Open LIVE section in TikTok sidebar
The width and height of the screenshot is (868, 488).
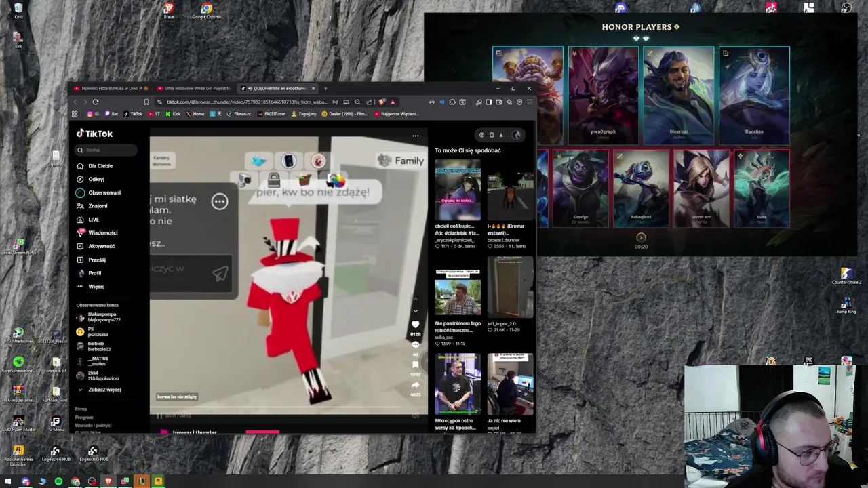(x=88, y=220)
